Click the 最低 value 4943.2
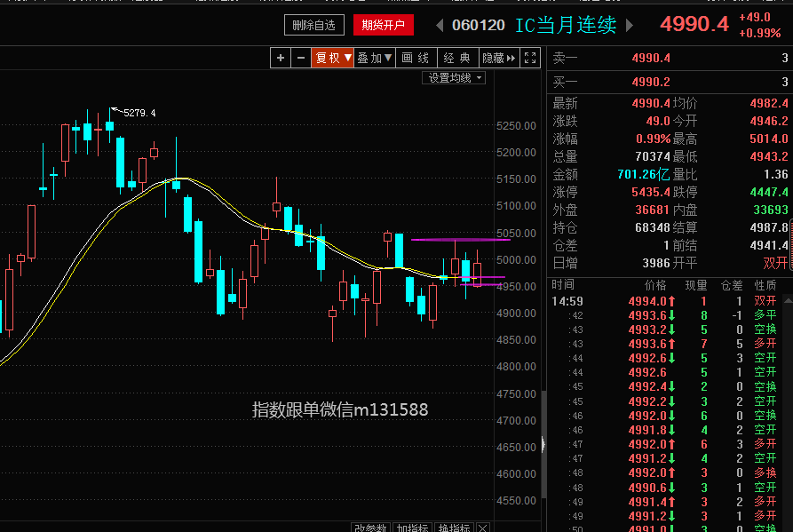The width and height of the screenshot is (793, 532). [769, 157]
